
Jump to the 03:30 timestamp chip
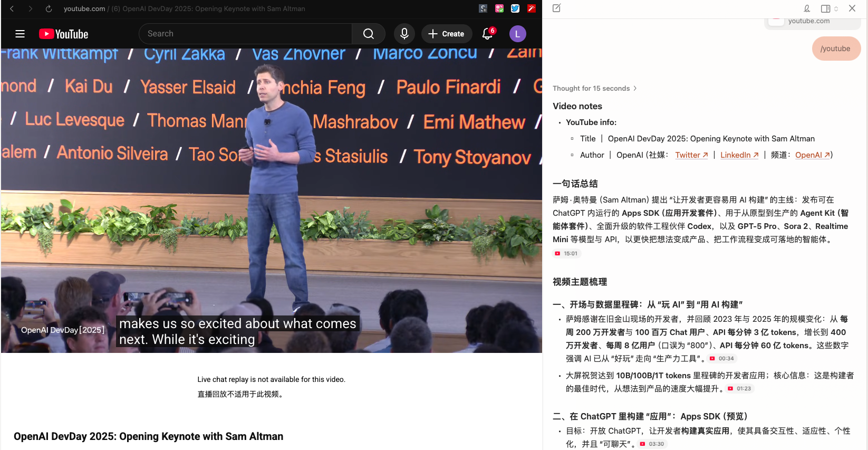pyautogui.click(x=652, y=444)
